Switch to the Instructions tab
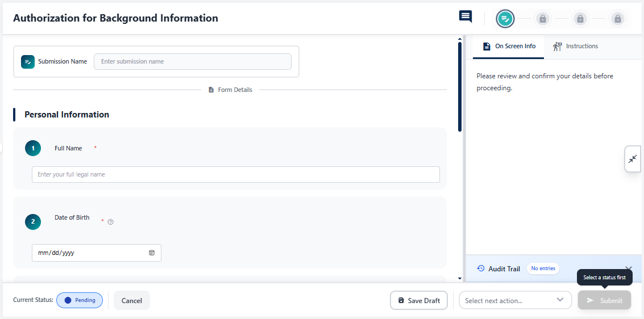 click(575, 47)
